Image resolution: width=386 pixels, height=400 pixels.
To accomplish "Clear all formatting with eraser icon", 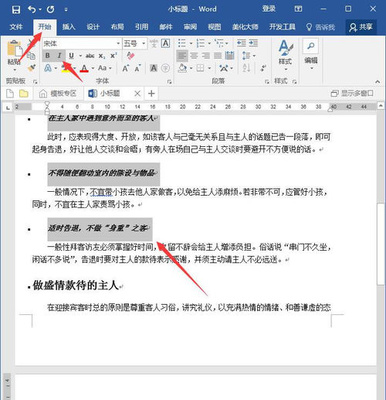I will tap(130, 55).
